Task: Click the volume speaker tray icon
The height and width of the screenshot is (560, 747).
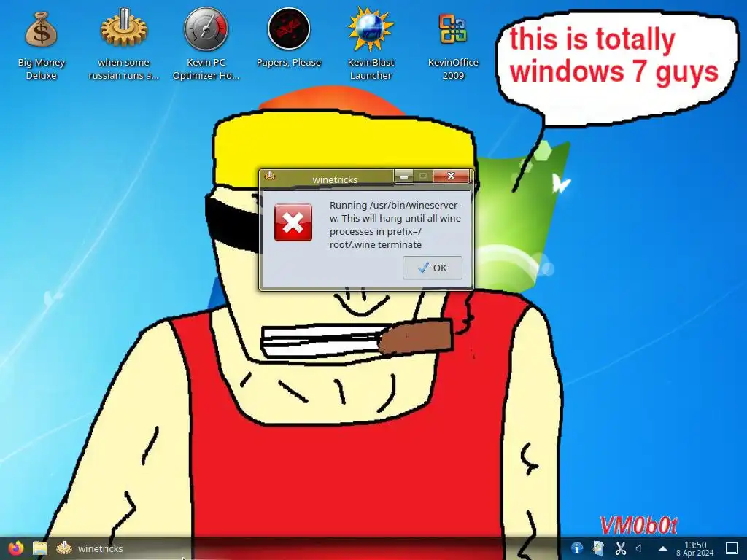Action: pos(639,548)
